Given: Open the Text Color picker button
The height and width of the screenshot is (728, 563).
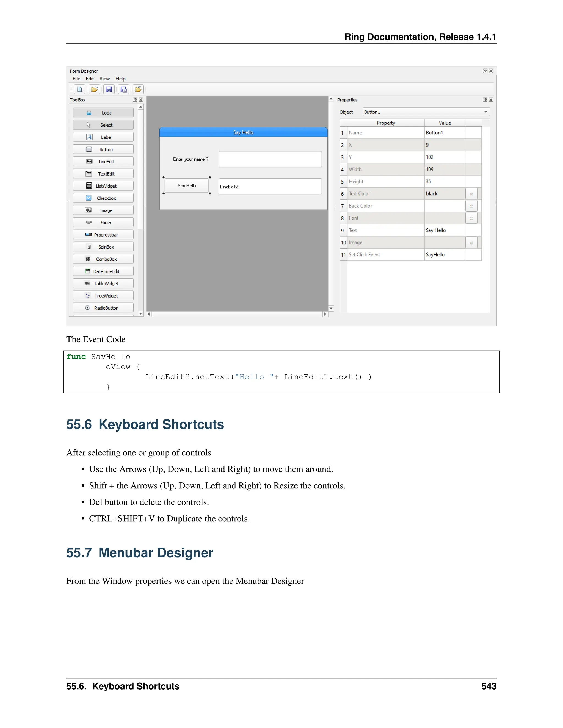Looking at the screenshot, I should (x=471, y=194).
